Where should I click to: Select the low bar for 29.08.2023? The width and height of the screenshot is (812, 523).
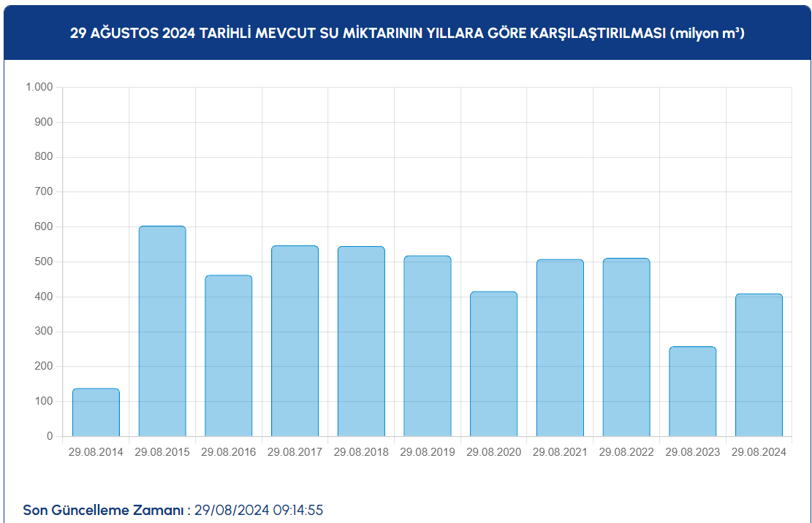[692, 392]
